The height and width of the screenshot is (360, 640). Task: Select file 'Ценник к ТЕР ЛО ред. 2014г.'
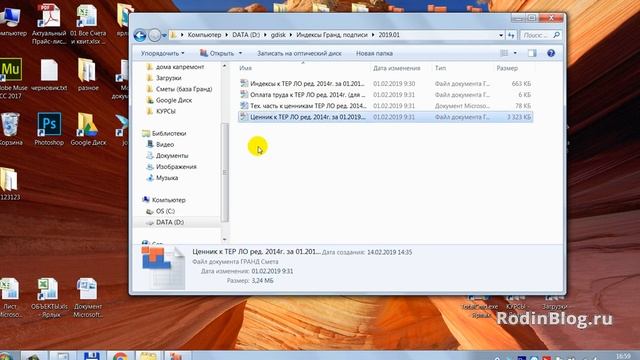[385, 117]
